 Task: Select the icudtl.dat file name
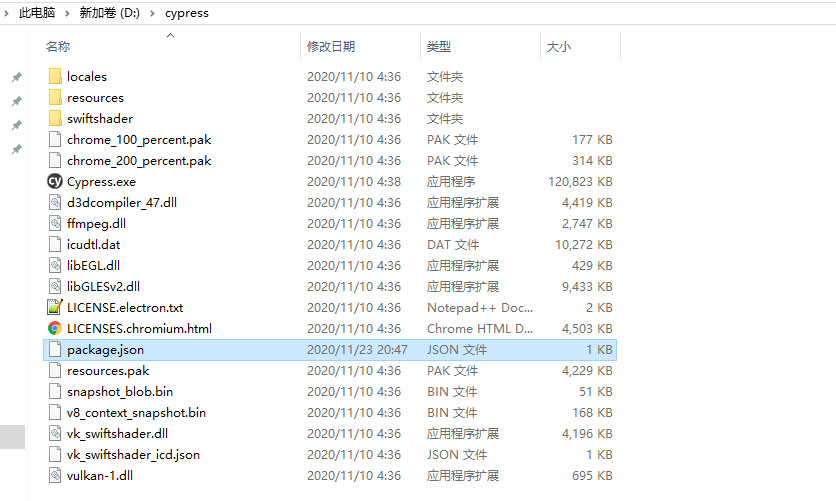point(94,245)
